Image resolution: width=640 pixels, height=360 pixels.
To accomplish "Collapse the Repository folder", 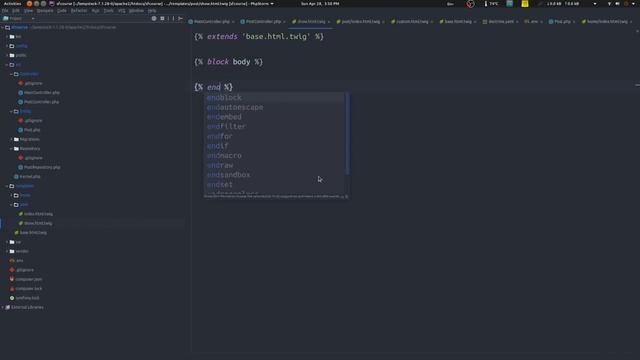I will point(11,149).
